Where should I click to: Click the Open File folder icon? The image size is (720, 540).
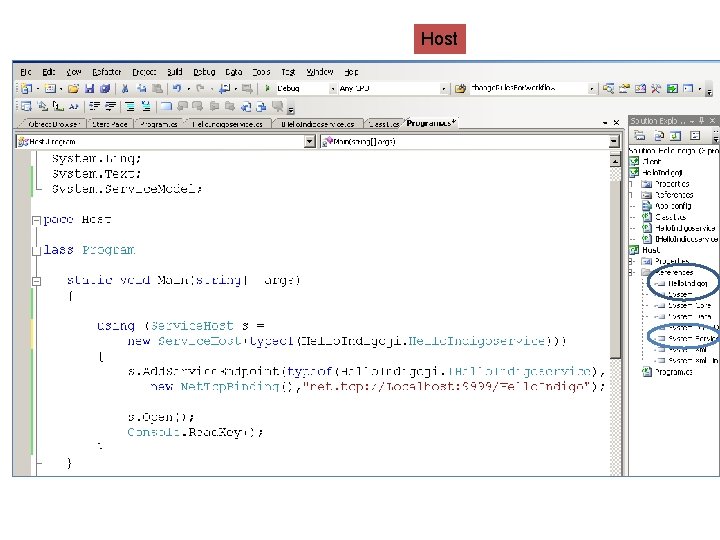coord(73,88)
